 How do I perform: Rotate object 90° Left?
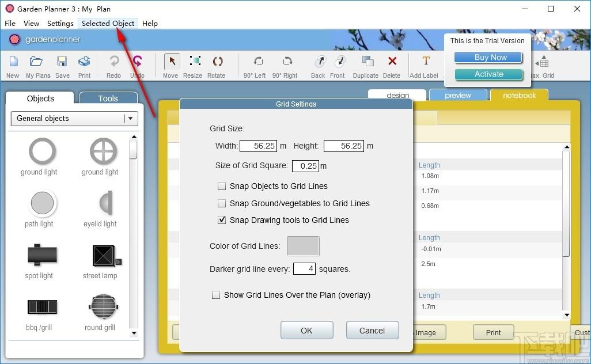point(258,61)
